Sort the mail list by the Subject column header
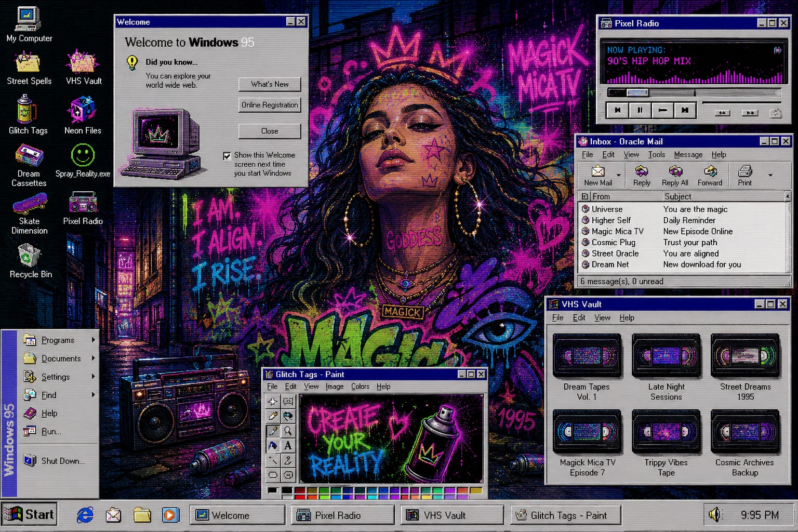 click(x=723, y=196)
